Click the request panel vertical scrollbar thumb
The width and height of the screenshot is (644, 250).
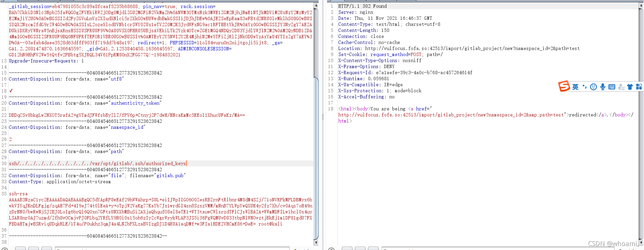pyautogui.click(x=316, y=158)
